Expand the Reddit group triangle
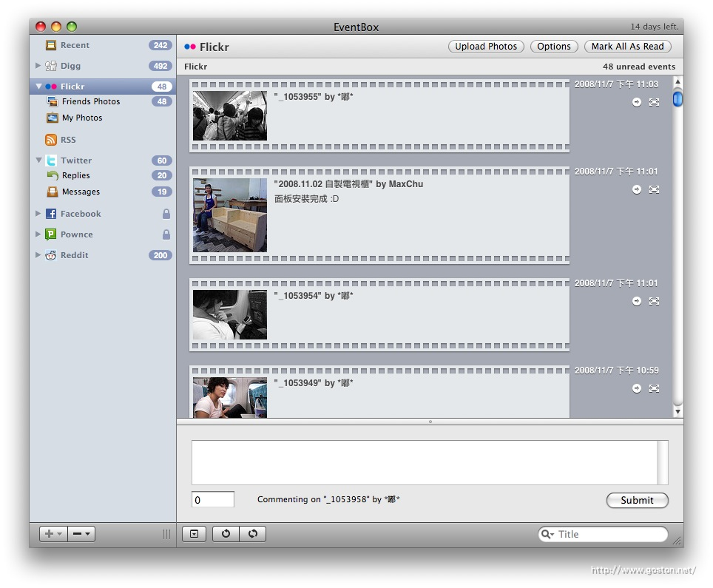This screenshot has width=713, height=588. [38, 254]
